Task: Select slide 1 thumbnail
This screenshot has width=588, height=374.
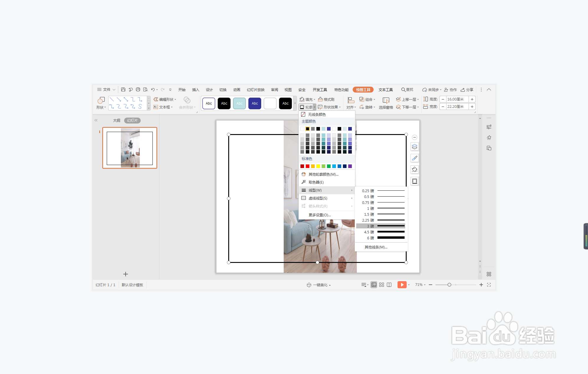Action: (x=130, y=148)
